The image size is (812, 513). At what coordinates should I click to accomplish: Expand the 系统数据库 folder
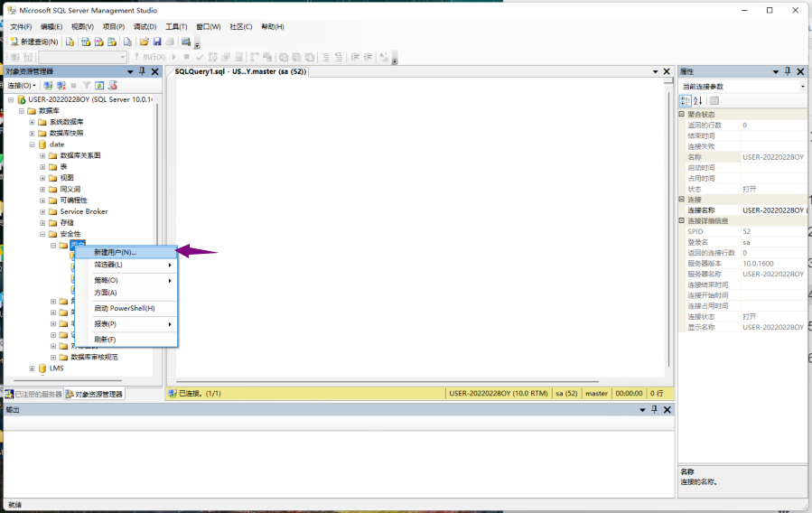(x=33, y=122)
